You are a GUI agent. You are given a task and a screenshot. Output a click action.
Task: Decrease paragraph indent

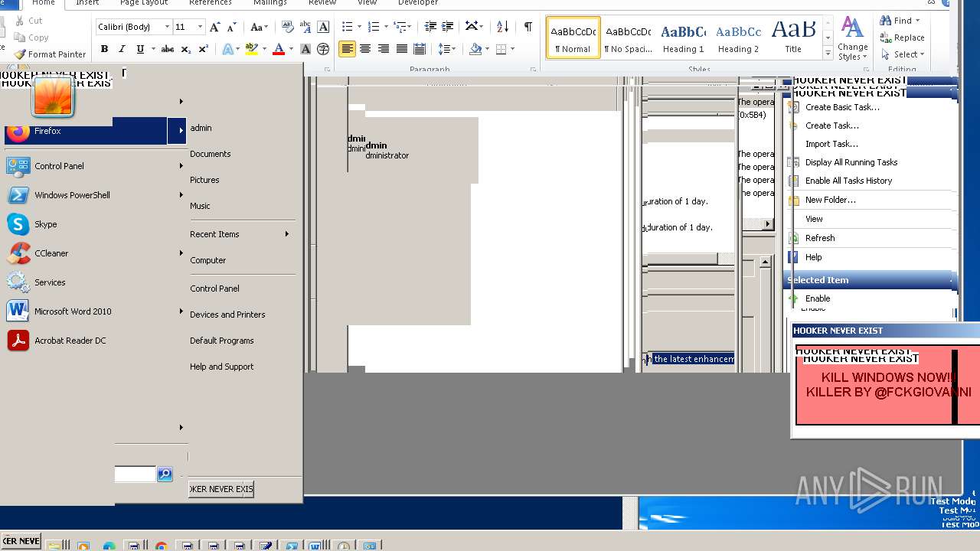point(430,27)
